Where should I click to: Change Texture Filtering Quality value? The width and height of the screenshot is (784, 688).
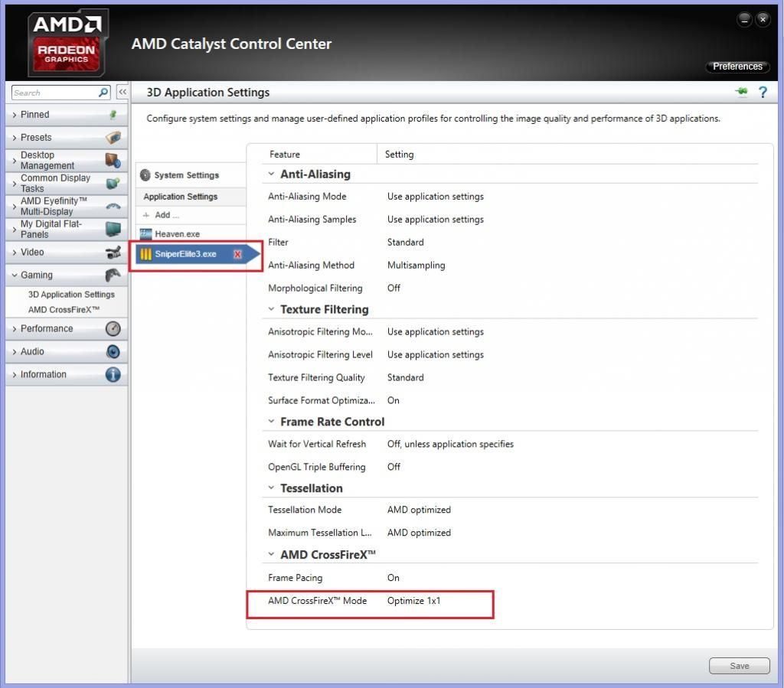tap(406, 378)
